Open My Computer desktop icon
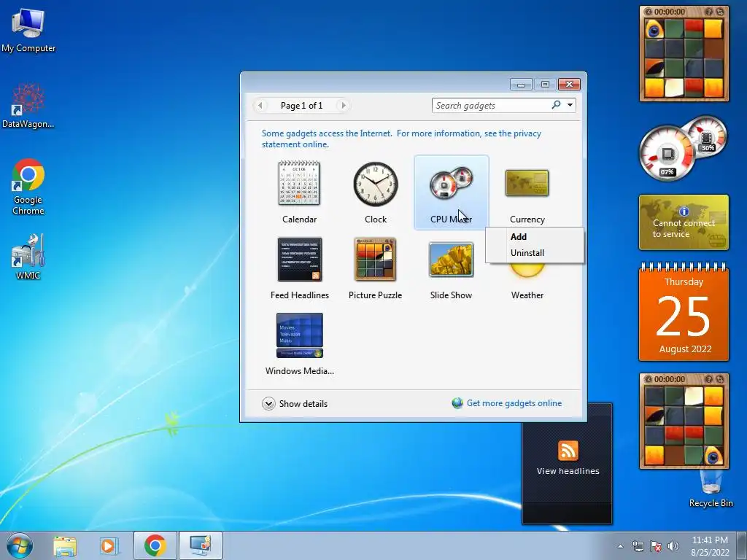The width and height of the screenshot is (747, 560). 28,30
